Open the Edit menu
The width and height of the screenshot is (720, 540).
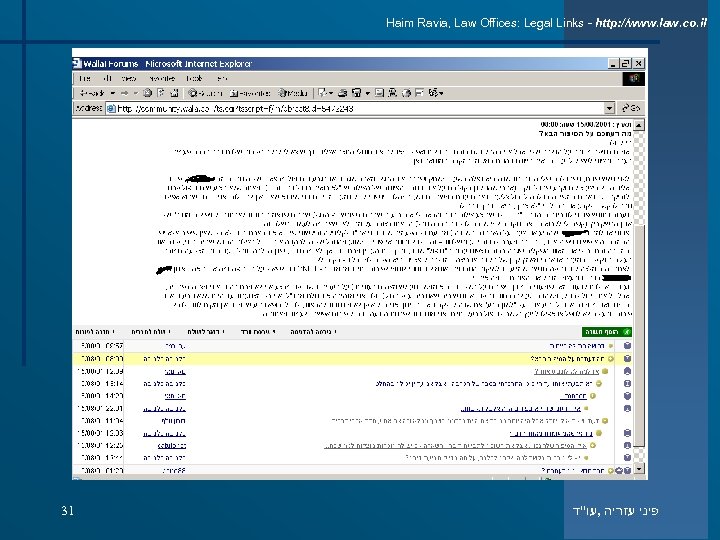click(107, 79)
